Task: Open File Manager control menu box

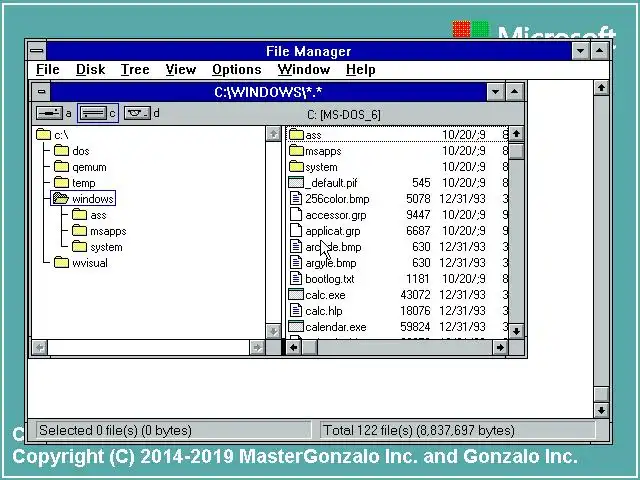Action: [x=37, y=51]
